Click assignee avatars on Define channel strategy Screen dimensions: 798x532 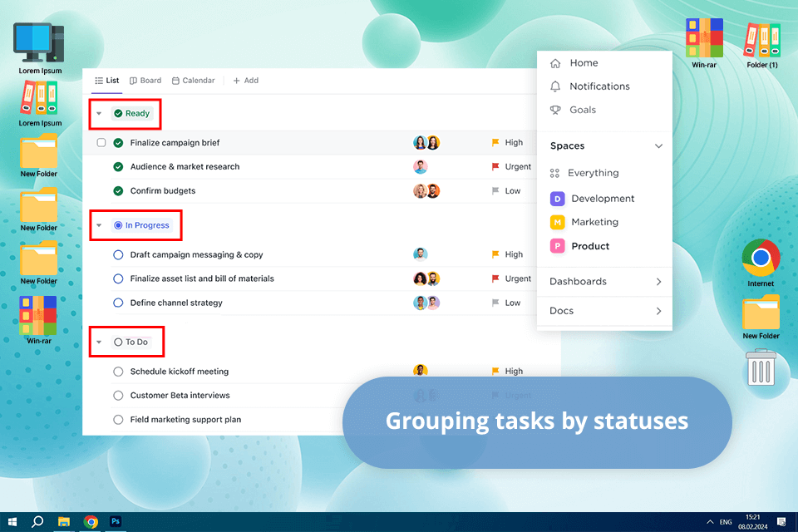426,303
